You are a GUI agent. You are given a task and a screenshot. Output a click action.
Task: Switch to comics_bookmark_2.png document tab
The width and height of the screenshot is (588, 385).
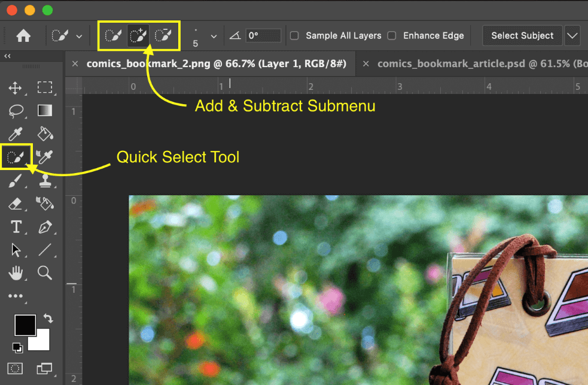[x=217, y=64]
